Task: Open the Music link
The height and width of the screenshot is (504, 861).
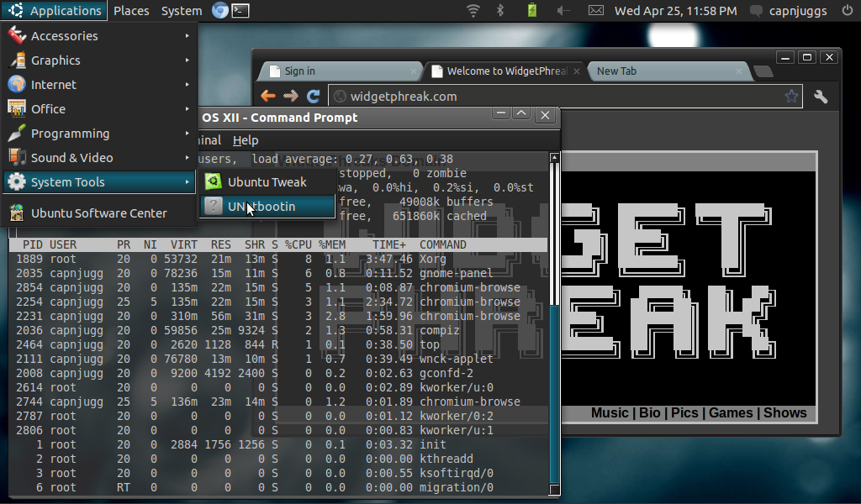Action: pos(610,413)
